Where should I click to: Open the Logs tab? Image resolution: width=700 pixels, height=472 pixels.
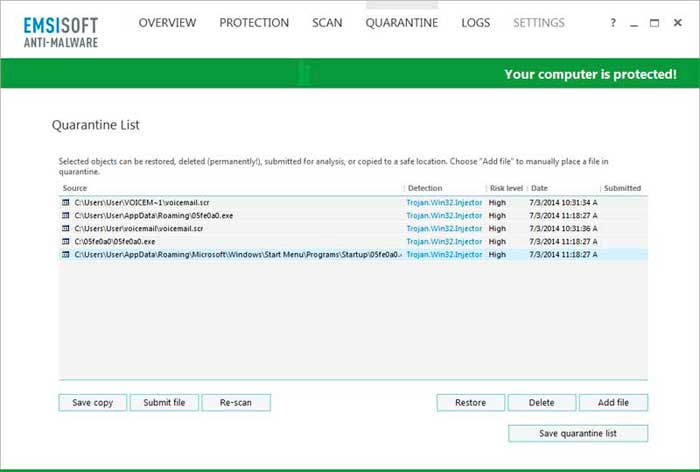475,23
